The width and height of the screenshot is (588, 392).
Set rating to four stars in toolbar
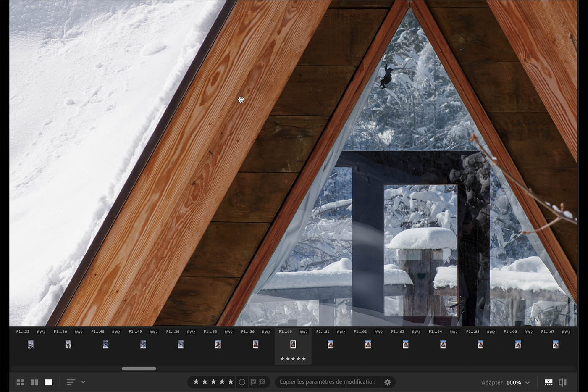pyautogui.click(x=222, y=382)
